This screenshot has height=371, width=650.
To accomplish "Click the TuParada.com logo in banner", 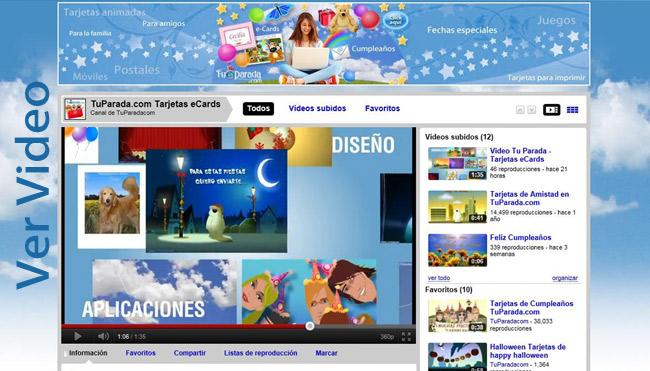I will pos(238,75).
